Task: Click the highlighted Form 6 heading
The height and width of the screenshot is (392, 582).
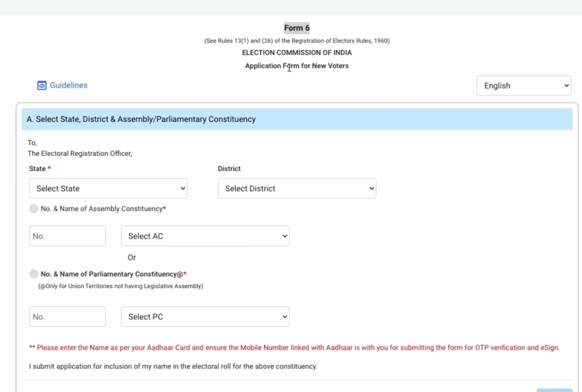Action: [297, 28]
